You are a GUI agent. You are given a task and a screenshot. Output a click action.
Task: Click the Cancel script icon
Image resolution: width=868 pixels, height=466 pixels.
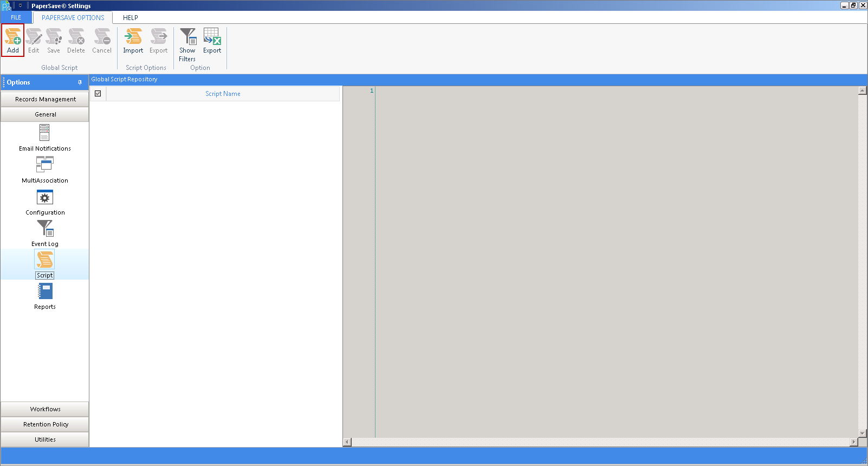[102, 41]
